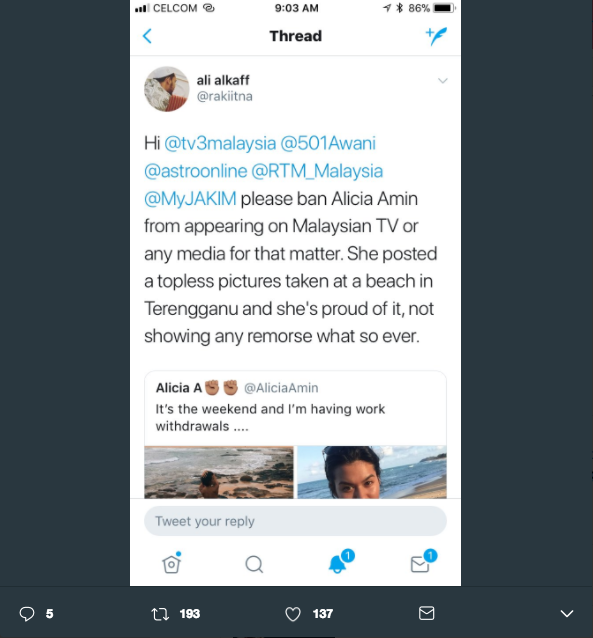Viewport: 593px width, 638px height.
Task: Expand tweet options chevron beside ali alkaff
Action: (x=442, y=81)
